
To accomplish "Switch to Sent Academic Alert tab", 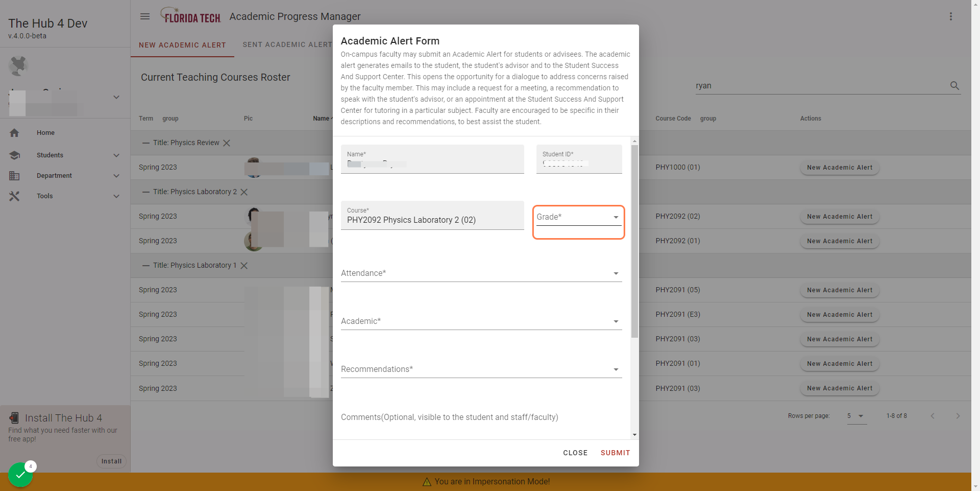I will tap(288, 45).
